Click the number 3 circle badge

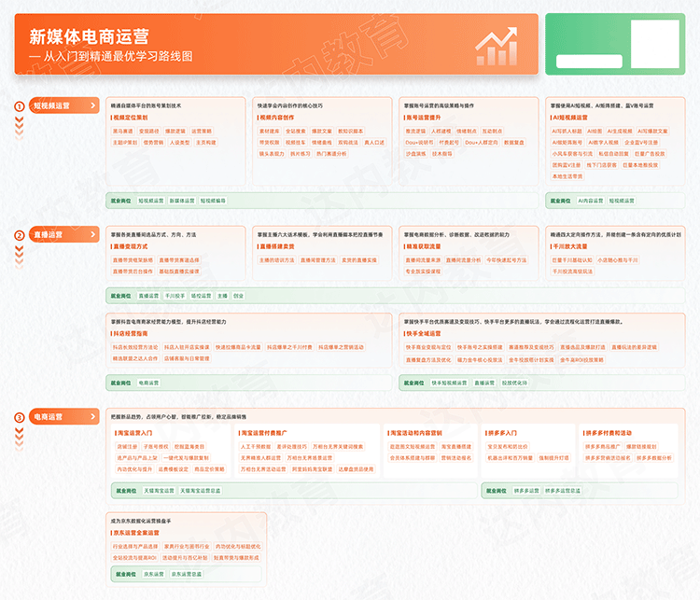19,416
